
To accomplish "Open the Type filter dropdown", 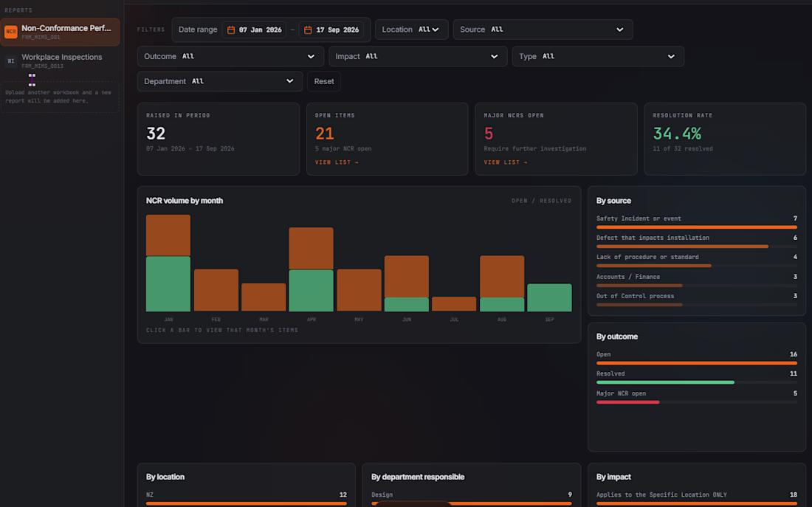I will pos(598,56).
